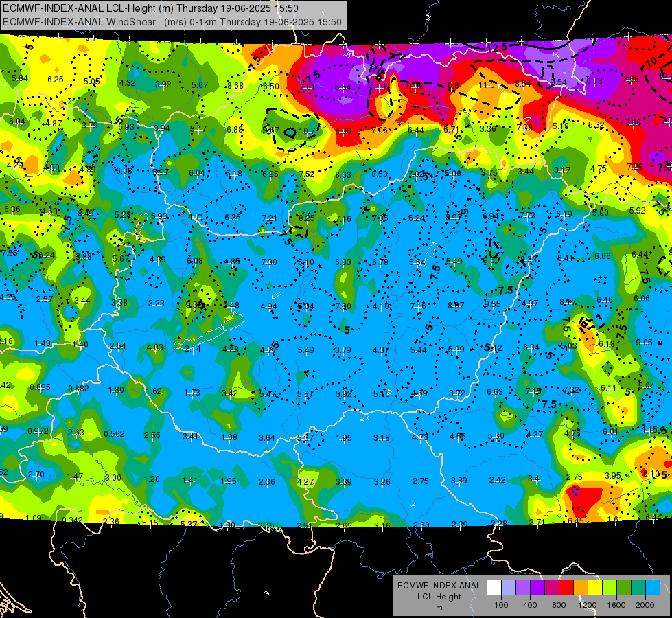Click the wind shear value 4.27
Screen dimensions: 672x618
click(x=305, y=481)
